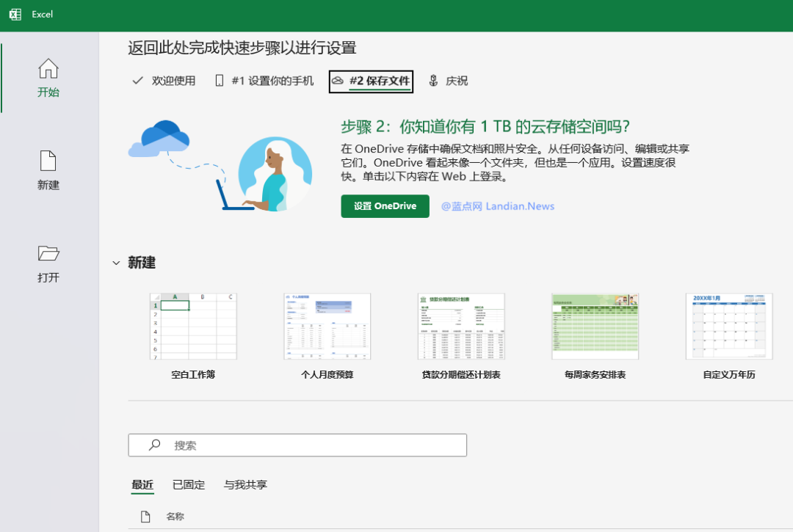Select the #2 保存文件 step
The width and height of the screenshot is (793, 532).
pos(371,81)
